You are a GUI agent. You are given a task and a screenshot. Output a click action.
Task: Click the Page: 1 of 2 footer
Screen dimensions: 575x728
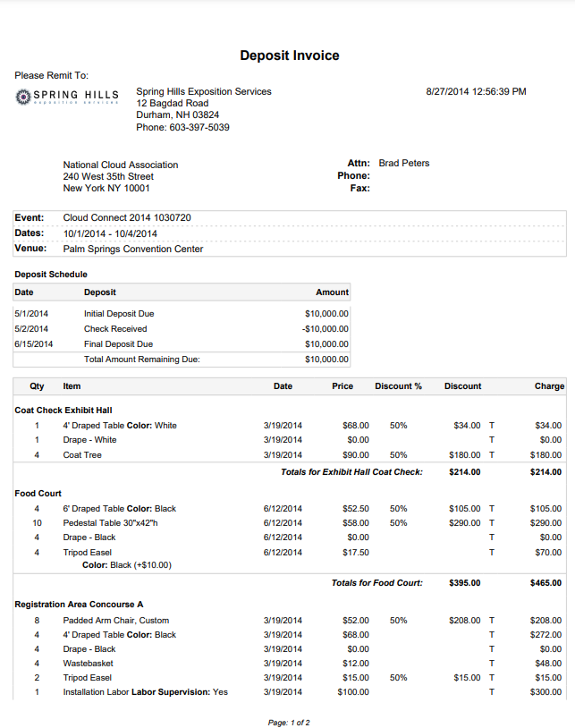click(x=288, y=722)
